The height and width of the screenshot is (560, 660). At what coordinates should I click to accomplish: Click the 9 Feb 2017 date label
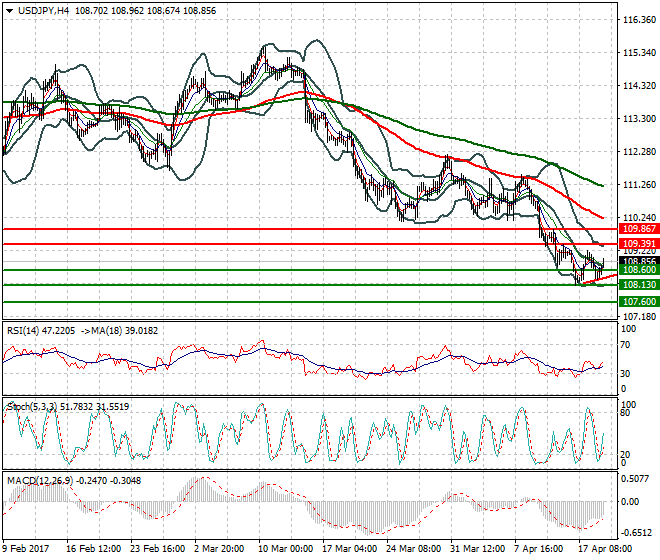click(x=26, y=549)
